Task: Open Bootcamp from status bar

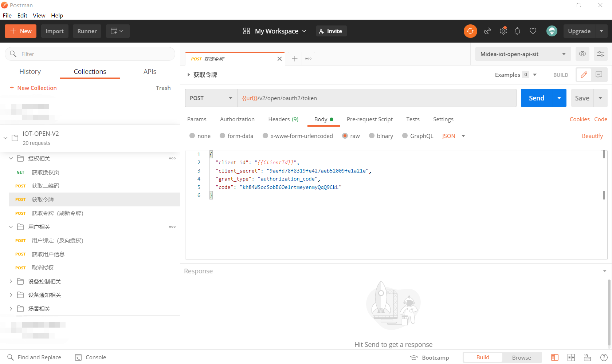Action: point(429,357)
